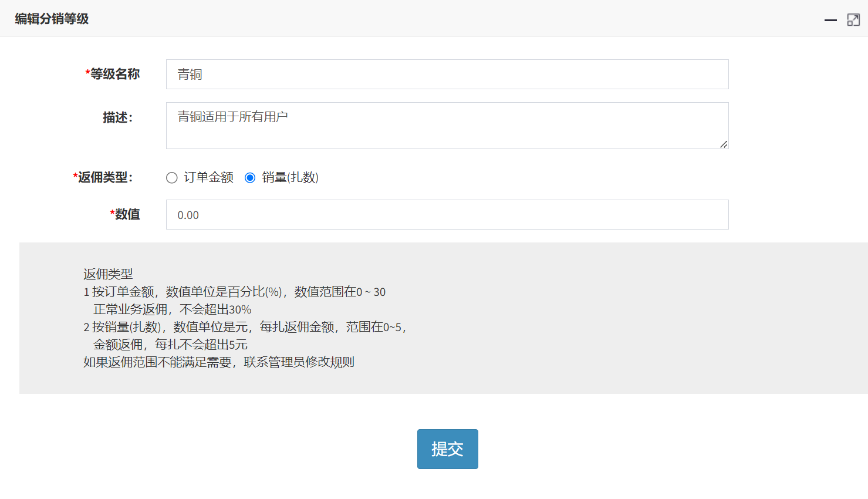Select the 销量(扎数) radio option
Screen dimensions: 868x499
(x=250, y=178)
